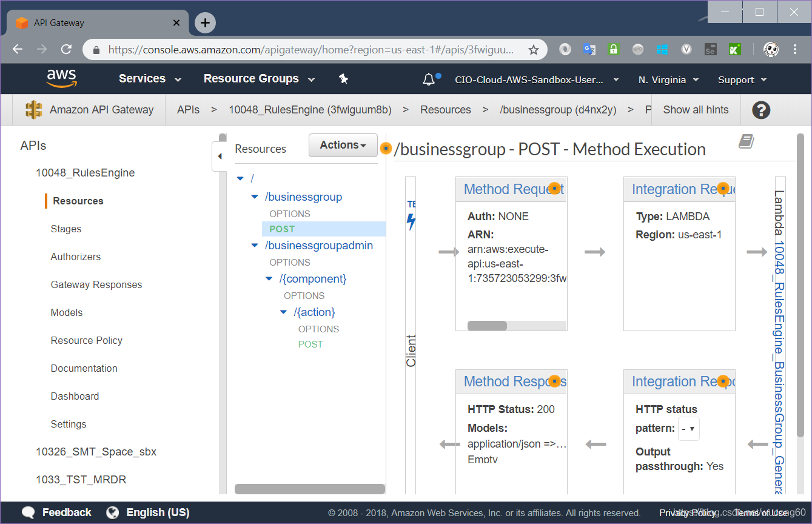Go to Stages in the sidebar
This screenshot has width=812, height=524.
(66, 229)
